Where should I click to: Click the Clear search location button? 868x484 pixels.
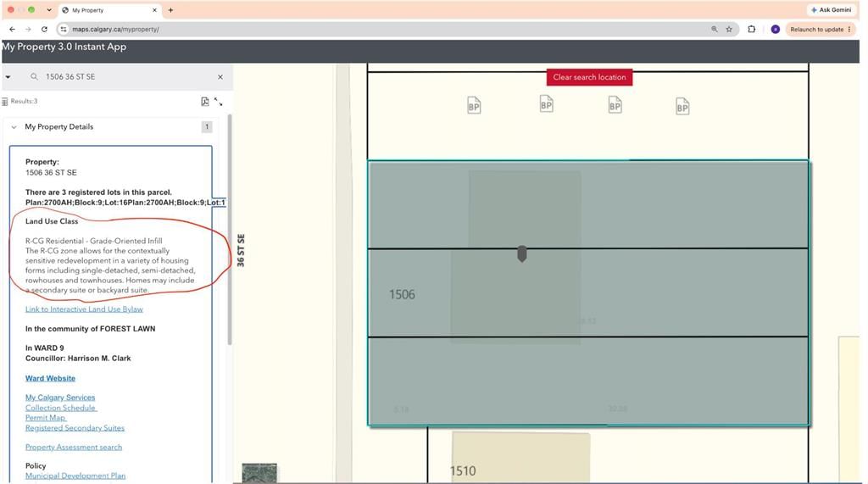[589, 77]
